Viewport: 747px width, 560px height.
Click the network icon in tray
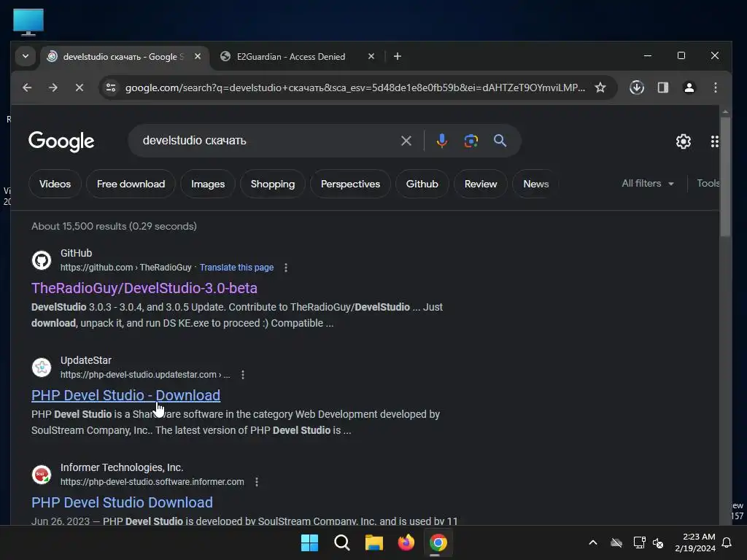pos(639,542)
